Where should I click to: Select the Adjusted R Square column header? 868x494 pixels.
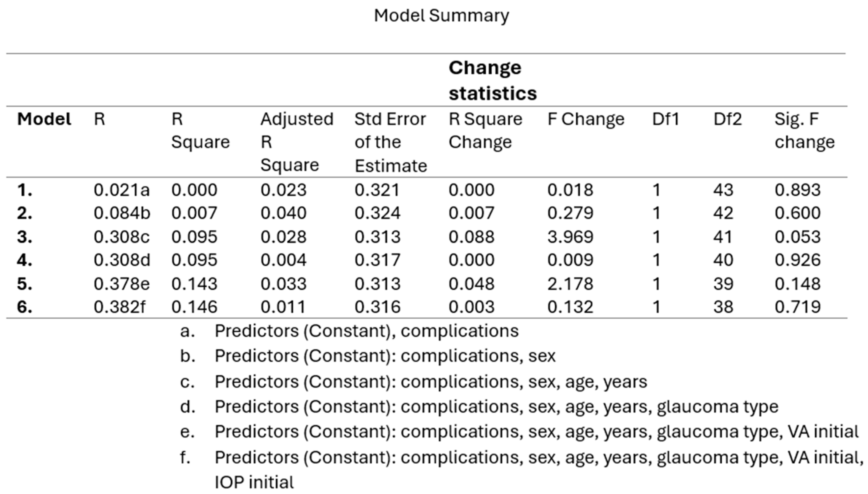297,142
